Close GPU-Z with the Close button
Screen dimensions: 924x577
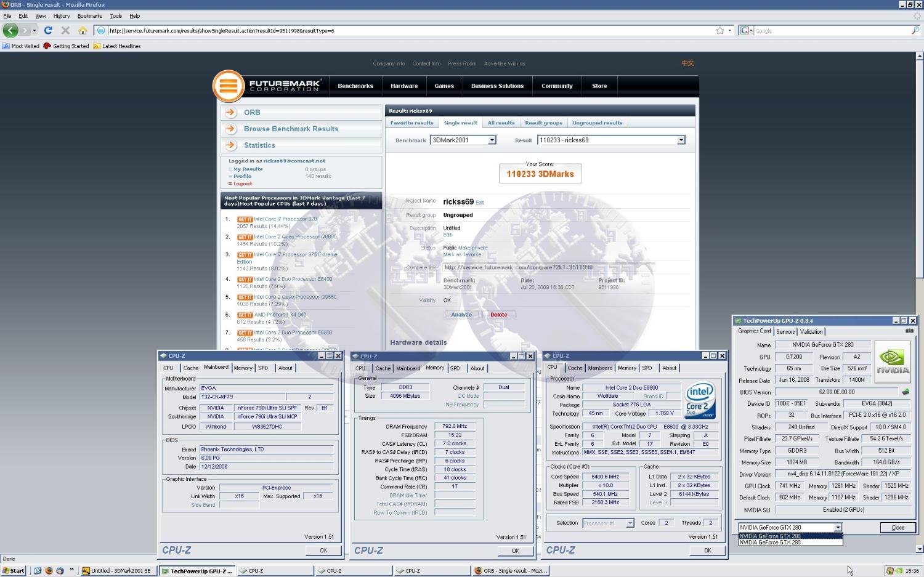898,527
